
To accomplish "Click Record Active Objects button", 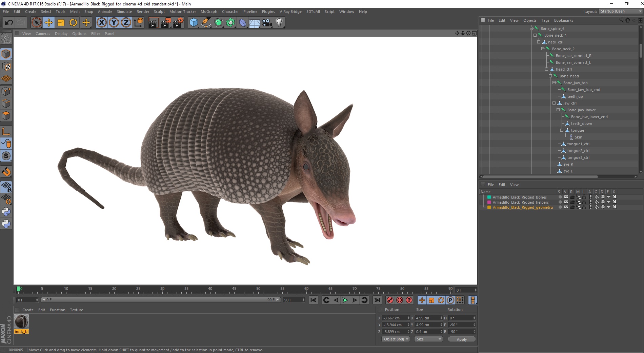I will click(390, 300).
